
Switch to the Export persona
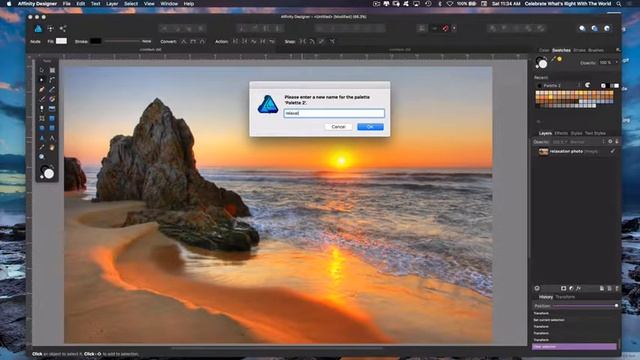click(63, 29)
